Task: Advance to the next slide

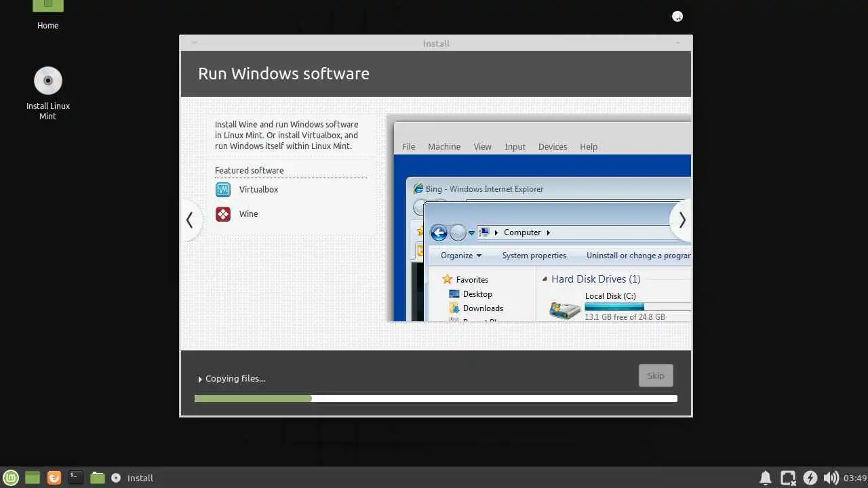Action: (x=682, y=220)
